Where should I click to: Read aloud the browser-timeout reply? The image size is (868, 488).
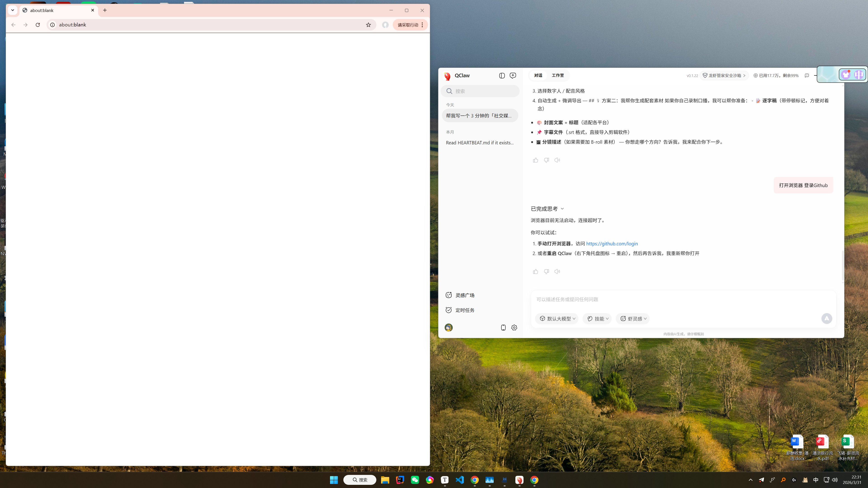557,271
